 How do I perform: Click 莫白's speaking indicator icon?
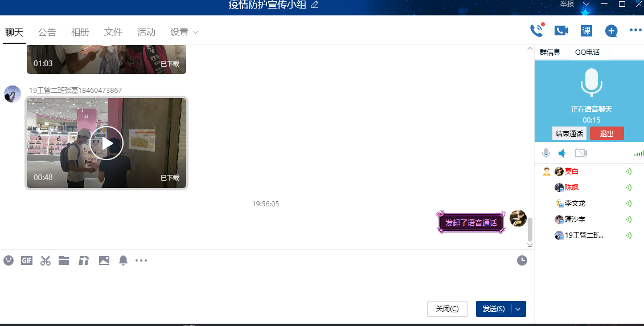(x=629, y=172)
